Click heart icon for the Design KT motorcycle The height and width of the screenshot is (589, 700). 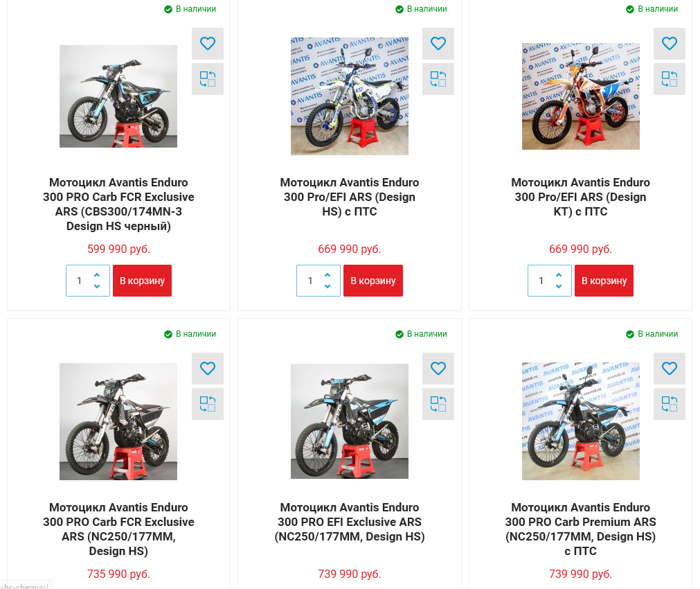[x=670, y=44]
